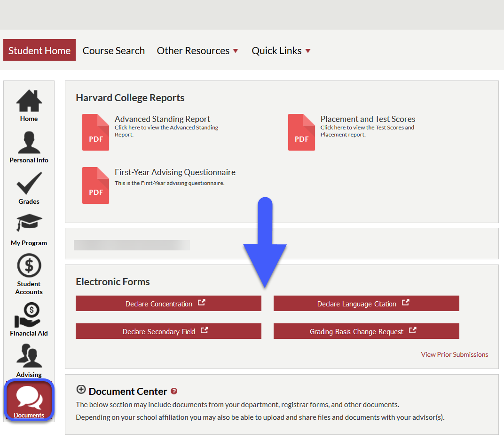Open the Personal Info silhouette icon

coord(29,143)
